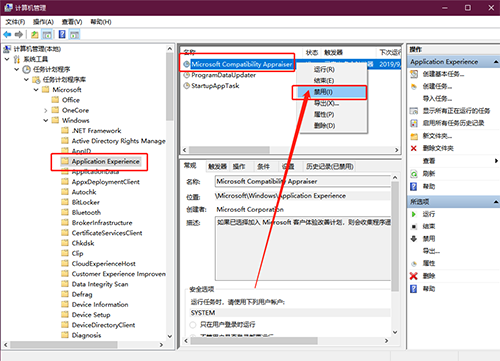500x361 pixels.
Task: Click the 禁用 action with down arrow in 所选项
Action: coord(429,239)
